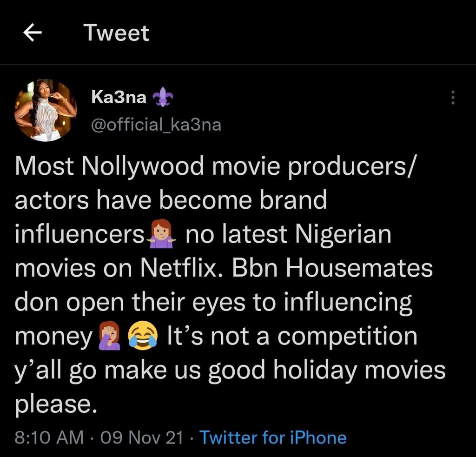Open the Ka3na display name
Image resolution: width=476 pixels, height=457 pixels.
119,98
